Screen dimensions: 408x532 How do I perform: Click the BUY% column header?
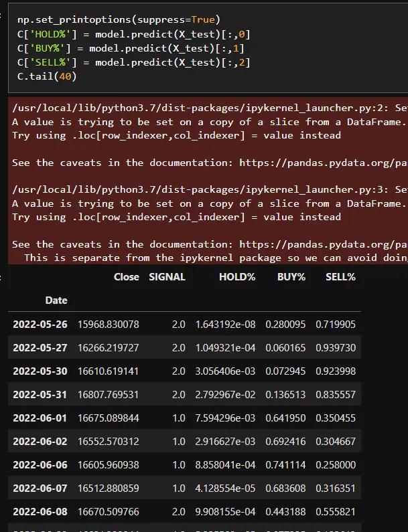(291, 277)
